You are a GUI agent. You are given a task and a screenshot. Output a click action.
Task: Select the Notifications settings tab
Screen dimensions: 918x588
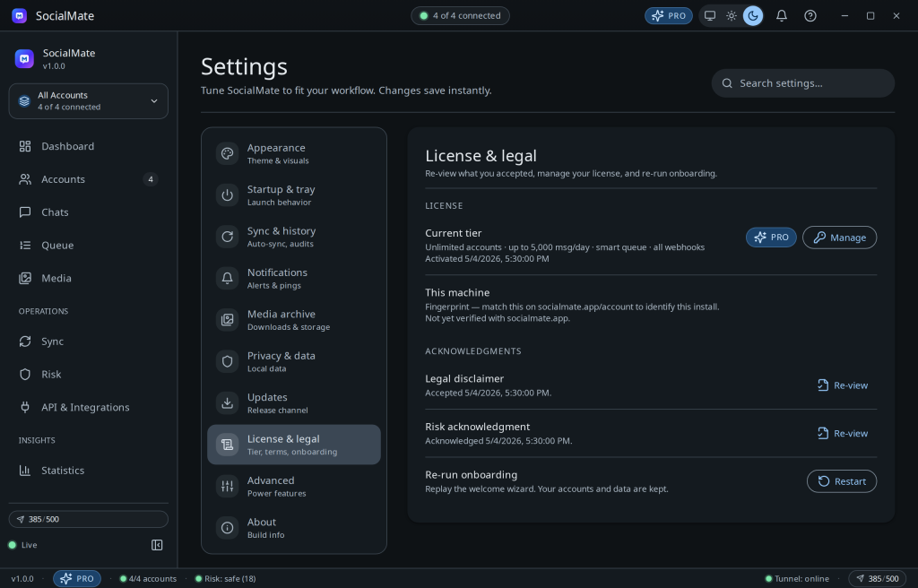tap(294, 278)
